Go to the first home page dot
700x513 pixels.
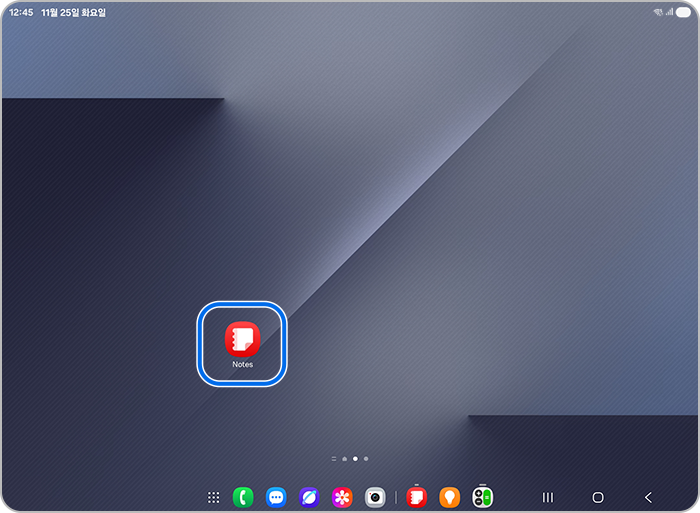tap(344, 458)
